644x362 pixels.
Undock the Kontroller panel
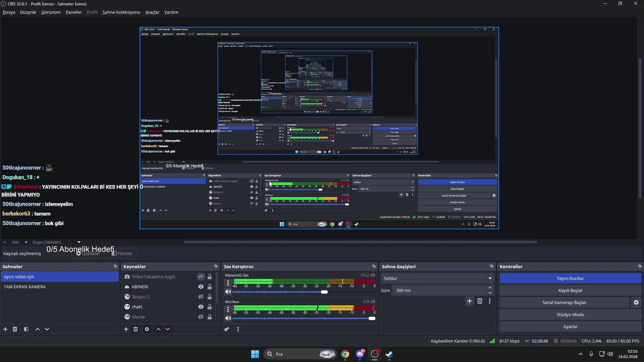(639, 266)
